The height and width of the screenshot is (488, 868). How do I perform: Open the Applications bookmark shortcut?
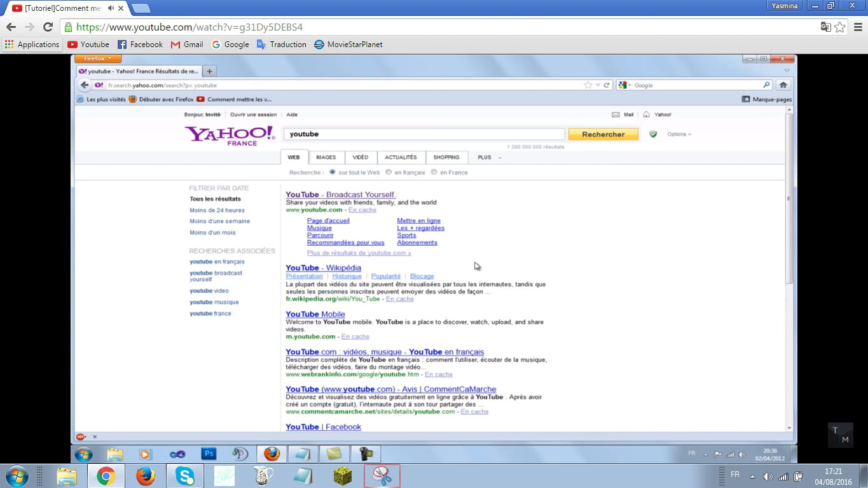pos(32,45)
